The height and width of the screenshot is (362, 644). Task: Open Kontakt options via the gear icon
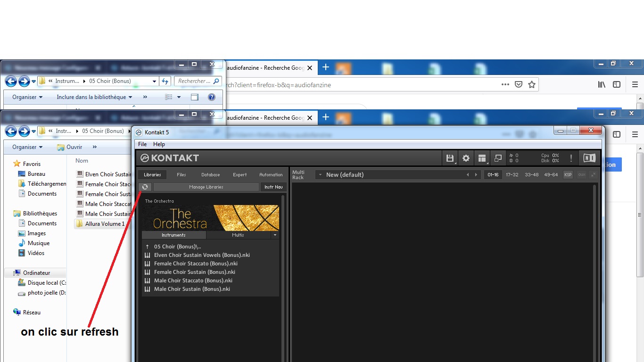[466, 158]
